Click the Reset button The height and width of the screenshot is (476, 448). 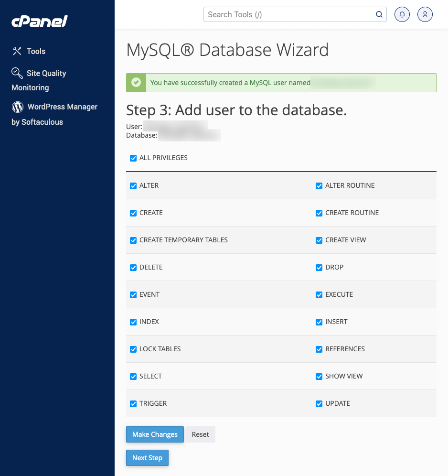[200, 434]
